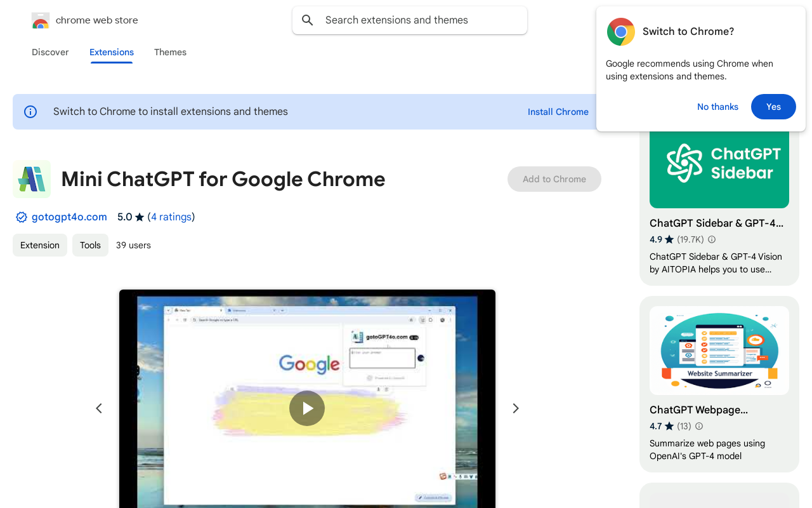812x508 pixels.
Task: Click the search magnifier icon
Action: point(308,20)
